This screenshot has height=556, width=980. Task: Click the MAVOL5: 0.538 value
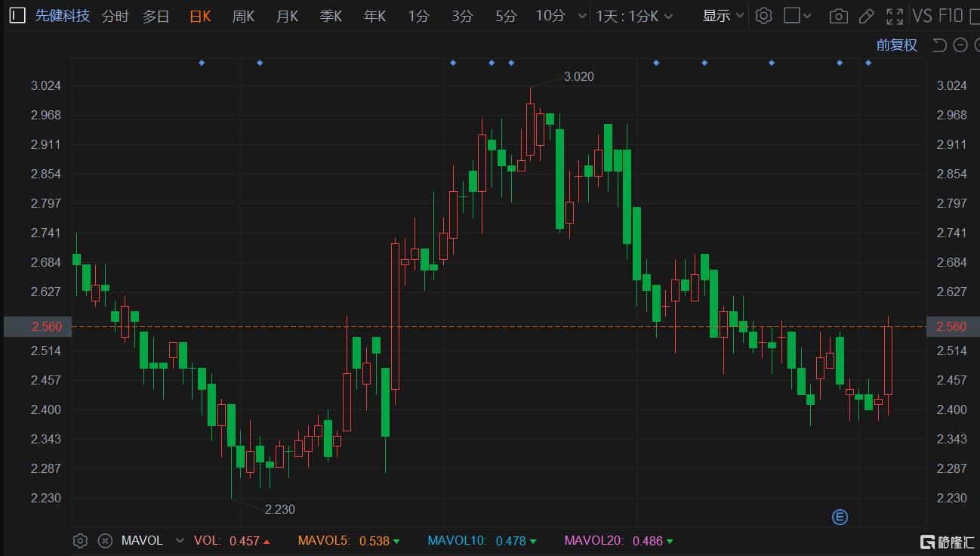349,540
